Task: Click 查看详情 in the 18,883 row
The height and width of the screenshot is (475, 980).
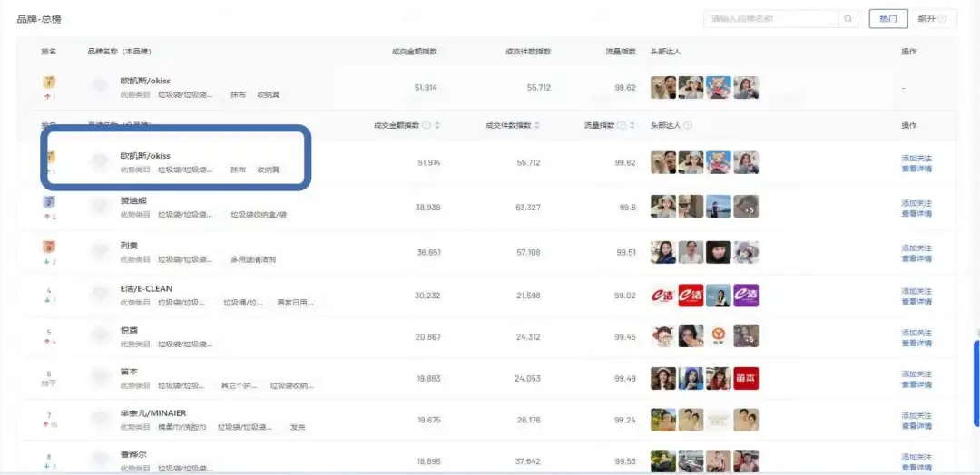Action: pos(916,384)
